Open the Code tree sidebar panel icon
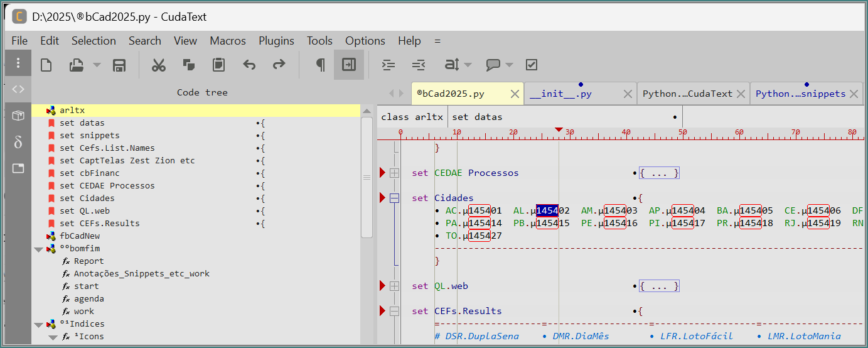The width and height of the screenshot is (868, 348). point(18,89)
